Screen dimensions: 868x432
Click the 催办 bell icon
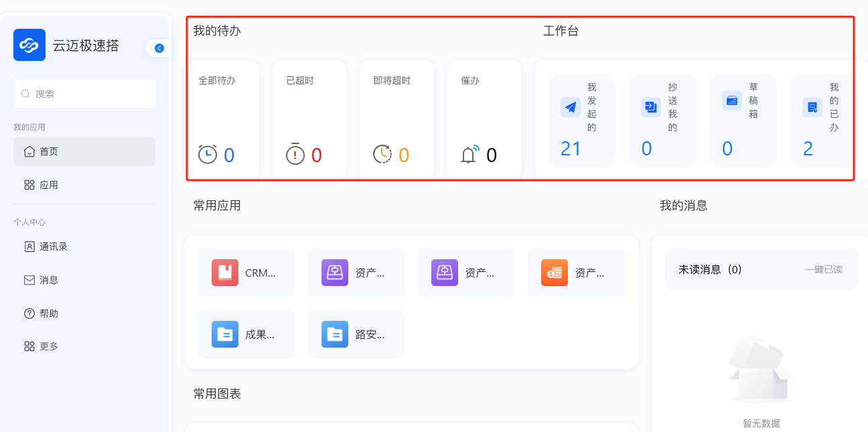(x=470, y=155)
